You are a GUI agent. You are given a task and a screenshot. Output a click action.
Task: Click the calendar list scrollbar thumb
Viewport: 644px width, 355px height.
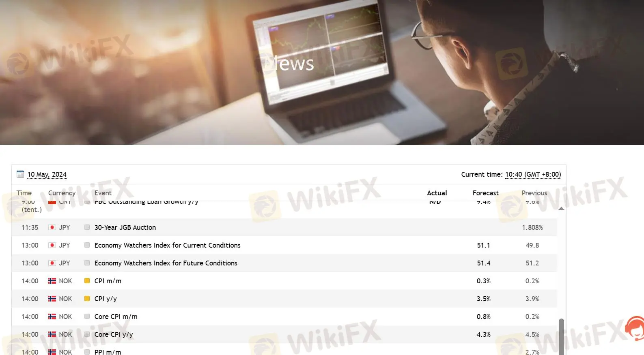561,337
